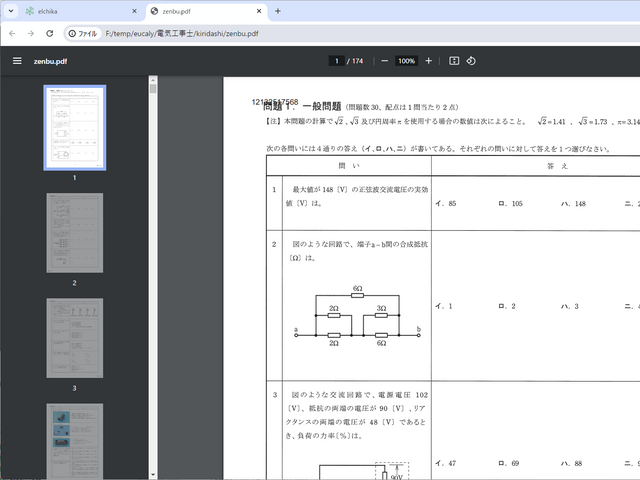Viewport: 640px width, 480px height.
Task: Go back to previous page
Action: 12,33
